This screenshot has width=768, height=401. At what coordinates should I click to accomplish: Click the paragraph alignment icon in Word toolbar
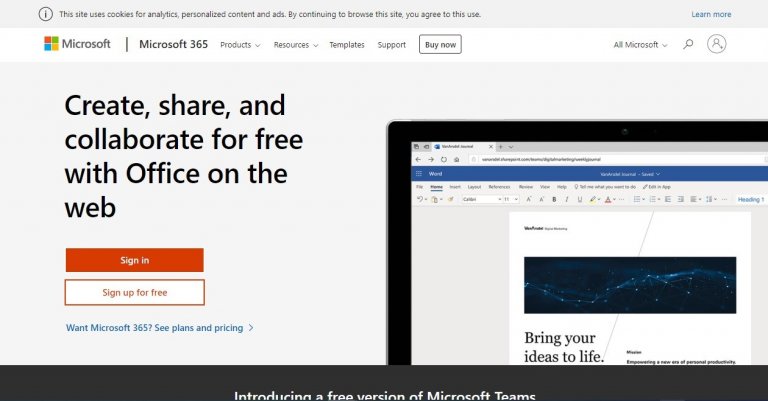point(695,199)
